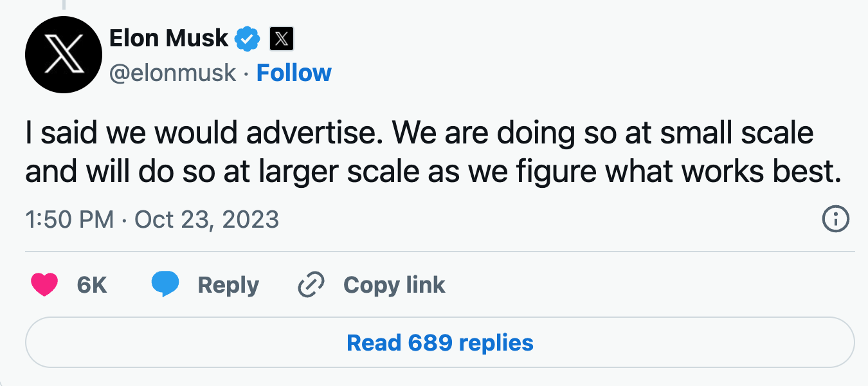
Task: Select the Copy link text
Action: (394, 285)
